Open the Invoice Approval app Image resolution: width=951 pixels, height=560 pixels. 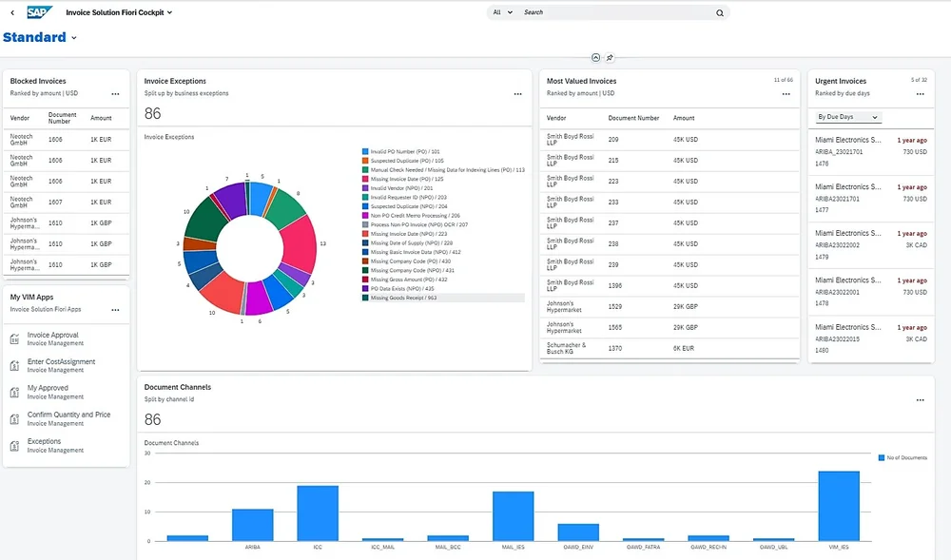[x=67, y=338]
